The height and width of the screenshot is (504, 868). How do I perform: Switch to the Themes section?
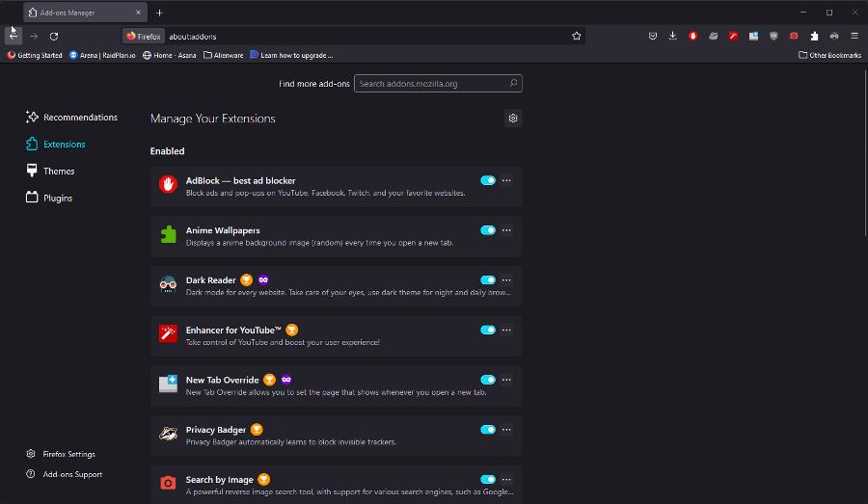pyautogui.click(x=50, y=171)
